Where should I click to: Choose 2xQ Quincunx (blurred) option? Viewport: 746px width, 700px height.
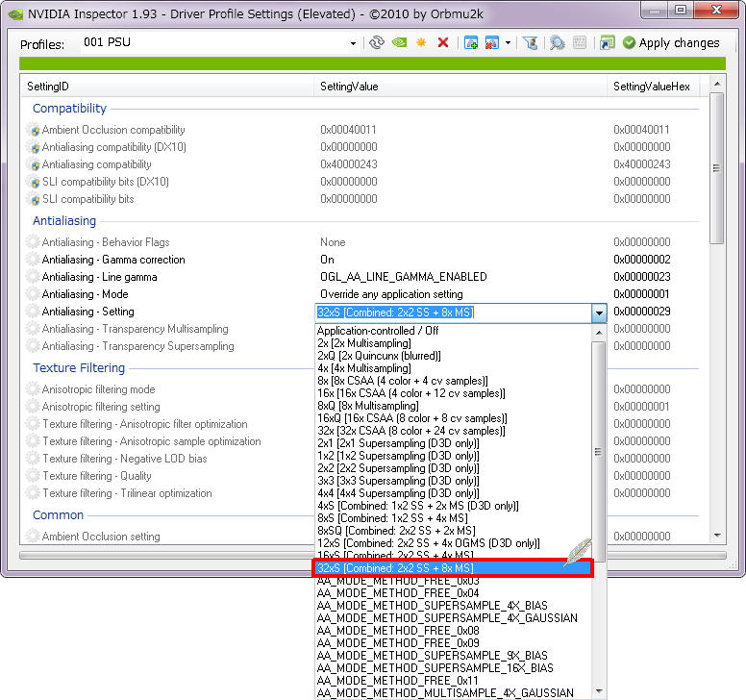[454, 356]
